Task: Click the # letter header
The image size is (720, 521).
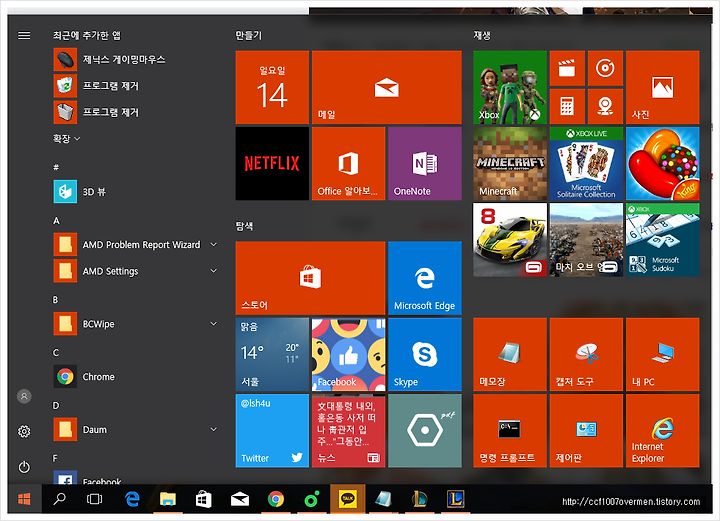Action: (x=56, y=167)
